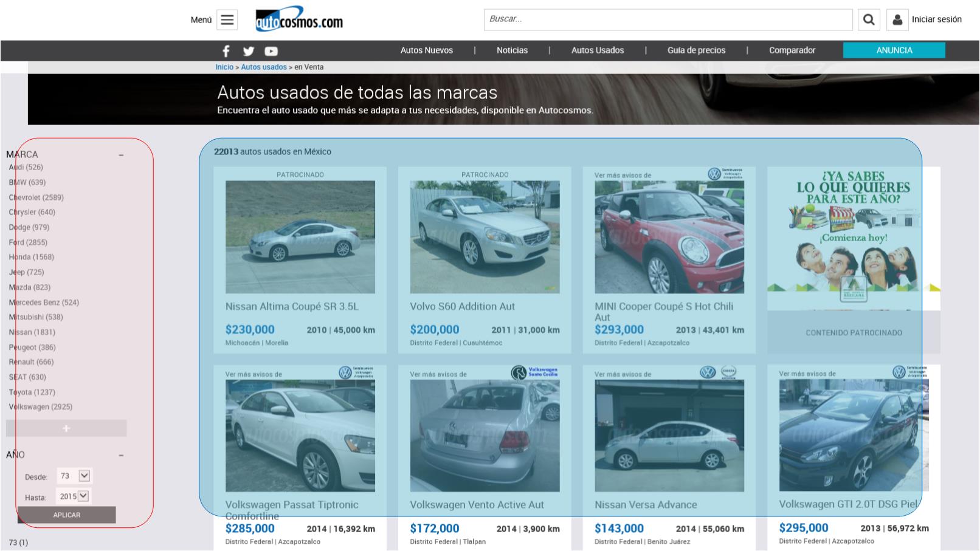Open the hamburger Menu icon

(227, 20)
